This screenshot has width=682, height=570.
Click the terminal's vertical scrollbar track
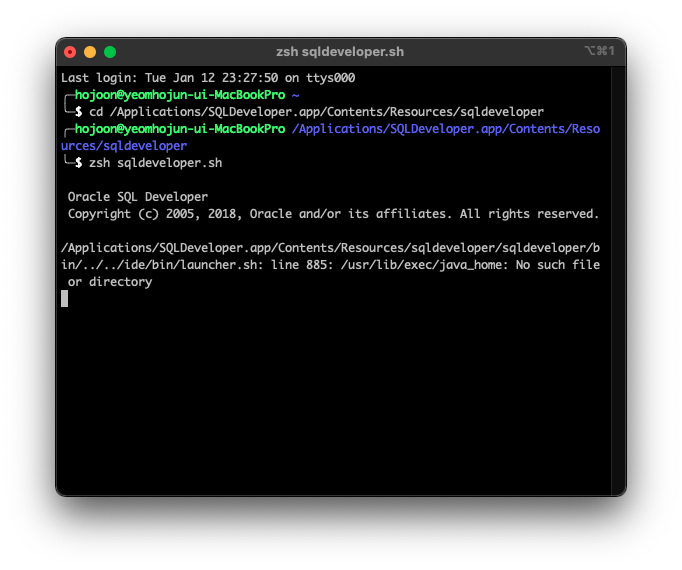[x=618, y=281]
